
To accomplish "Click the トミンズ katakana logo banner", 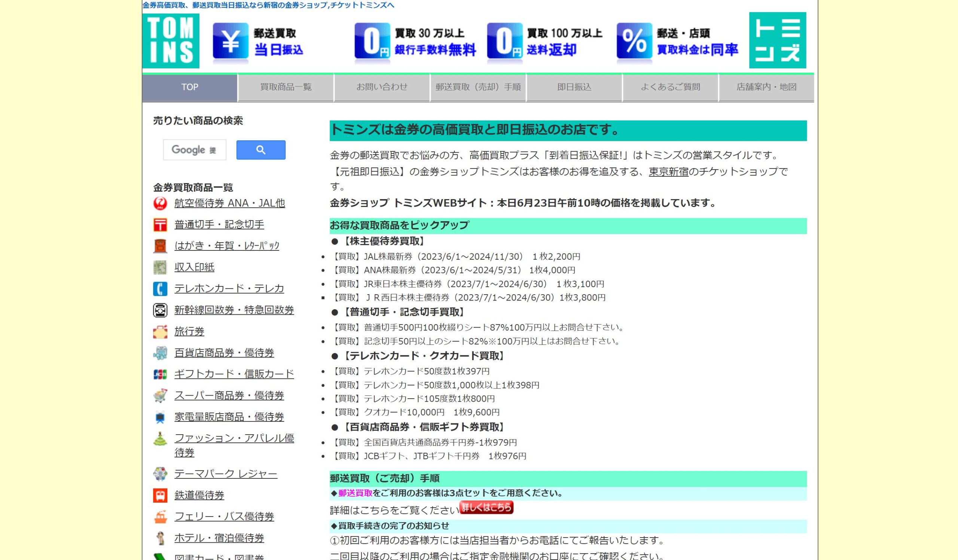I will 777,40.
